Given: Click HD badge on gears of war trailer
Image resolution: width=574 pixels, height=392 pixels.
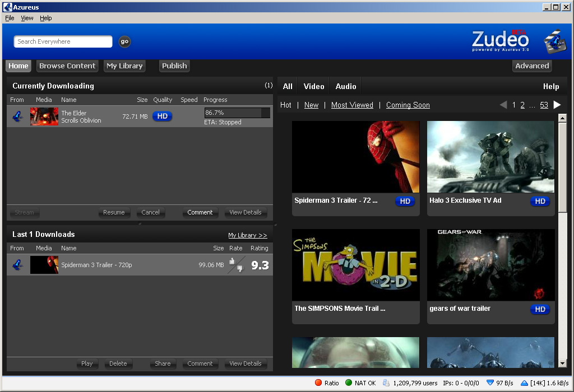Looking at the screenshot, I should 540,309.
